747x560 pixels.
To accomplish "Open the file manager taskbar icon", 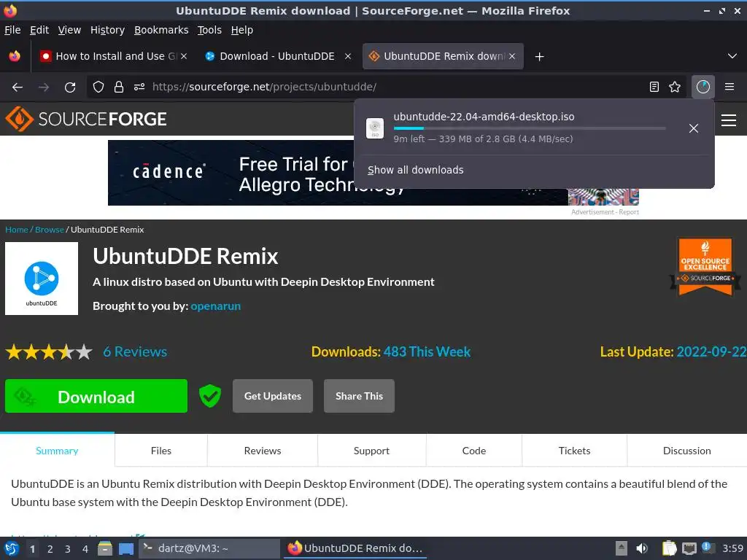I will click(105, 548).
